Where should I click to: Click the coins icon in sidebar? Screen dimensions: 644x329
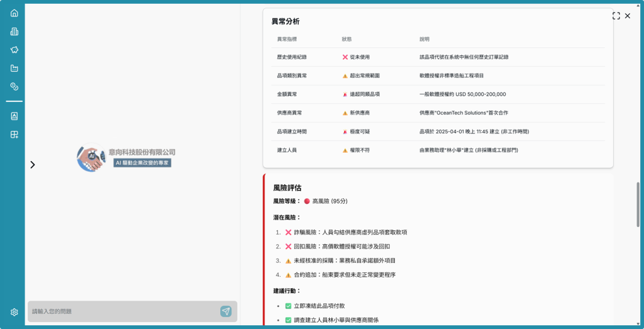(14, 86)
